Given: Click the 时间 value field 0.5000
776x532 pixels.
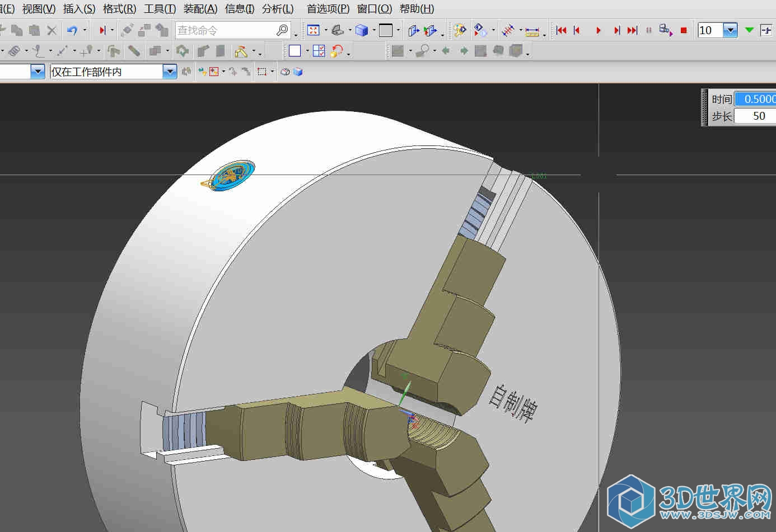Looking at the screenshot, I should click(755, 99).
